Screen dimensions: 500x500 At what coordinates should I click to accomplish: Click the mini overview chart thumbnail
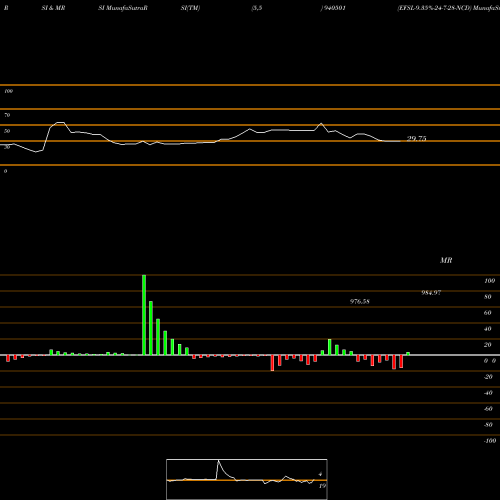click(x=247, y=479)
